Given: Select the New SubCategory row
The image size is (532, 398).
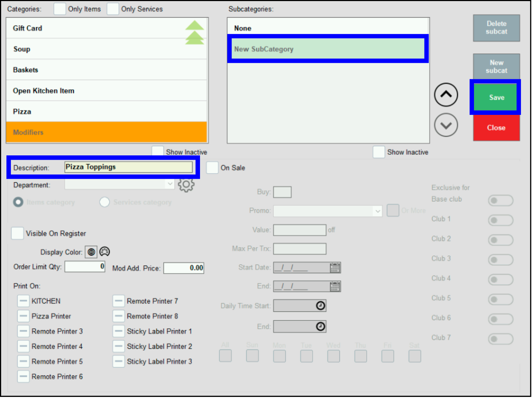Looking at the screenshot, I should pyautogui.click(x=328, y=49).
